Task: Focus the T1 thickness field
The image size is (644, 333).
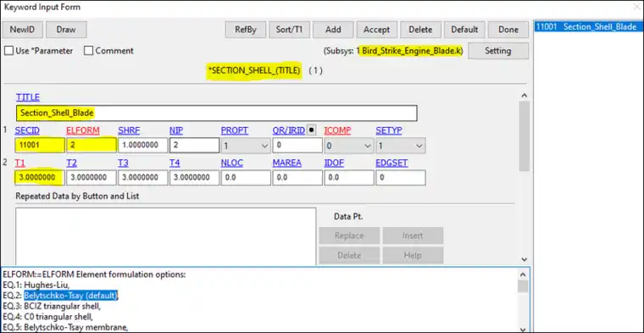Action: pos(40,178)
